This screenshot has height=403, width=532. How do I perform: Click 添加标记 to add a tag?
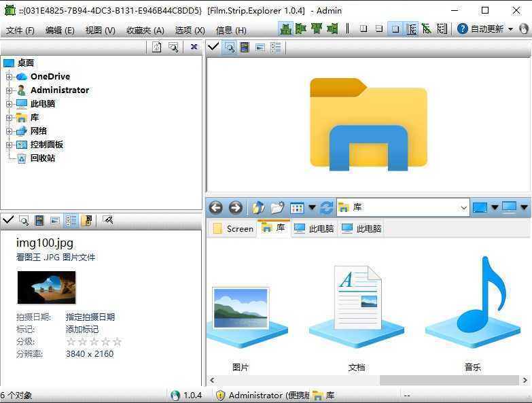tap(82, 329)
